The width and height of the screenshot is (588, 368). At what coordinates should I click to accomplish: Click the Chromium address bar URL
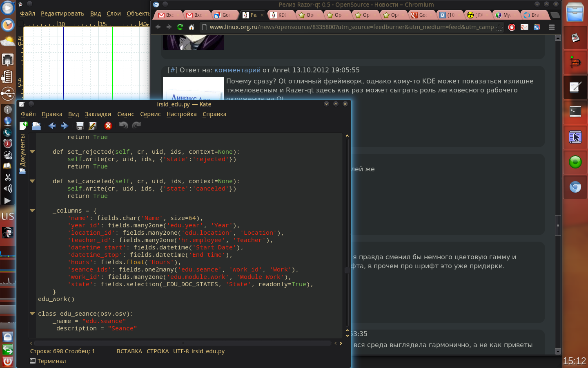352,27
